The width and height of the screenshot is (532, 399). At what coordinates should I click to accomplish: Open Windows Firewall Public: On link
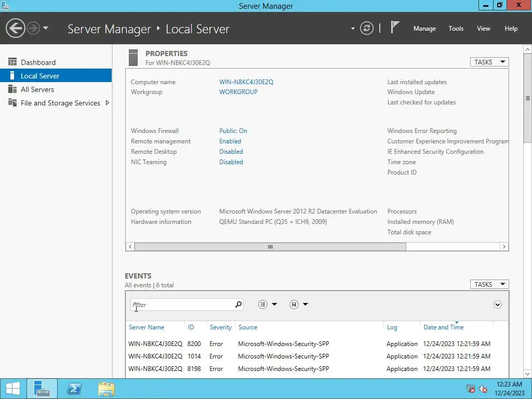233,130
